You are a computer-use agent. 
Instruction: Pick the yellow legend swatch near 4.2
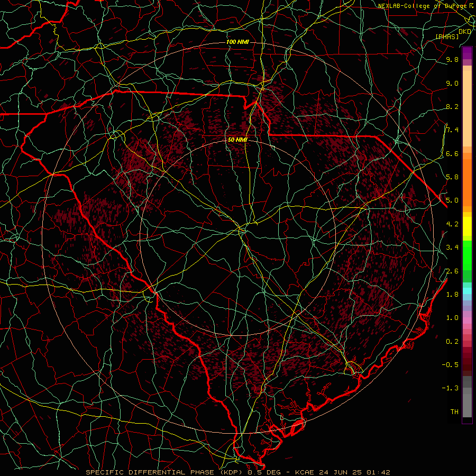pos(467,226)
